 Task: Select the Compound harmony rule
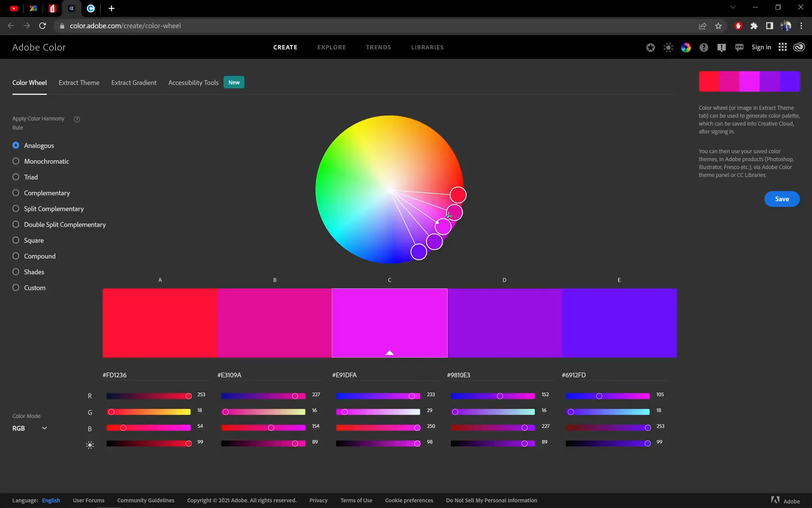[34, 256]
